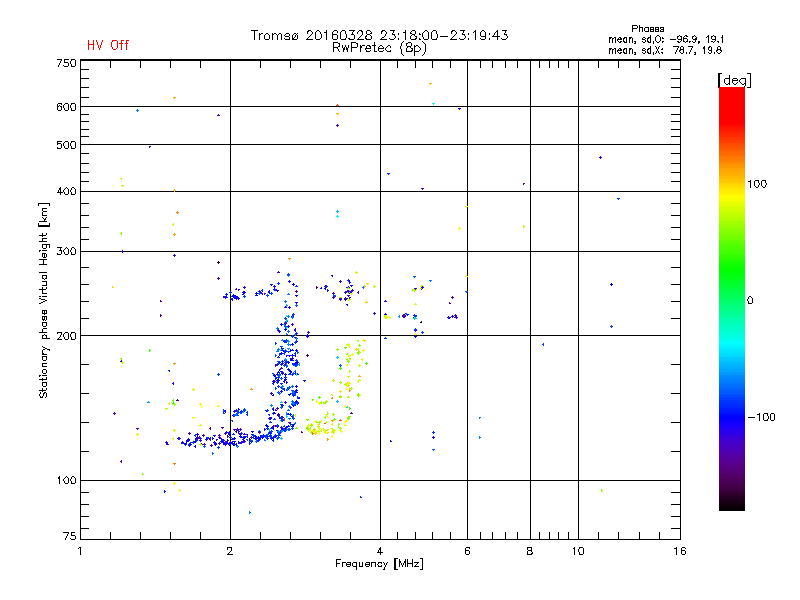The height and width of the screenshot is (600, 800).
Task: Click the x-axis tick label 6
Action: 467,551
